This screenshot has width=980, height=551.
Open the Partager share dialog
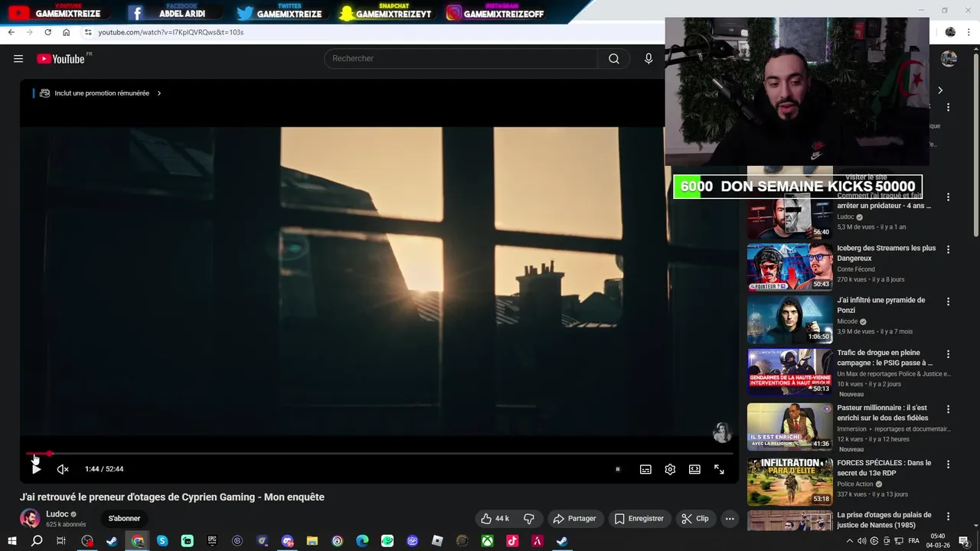point(574,518)
